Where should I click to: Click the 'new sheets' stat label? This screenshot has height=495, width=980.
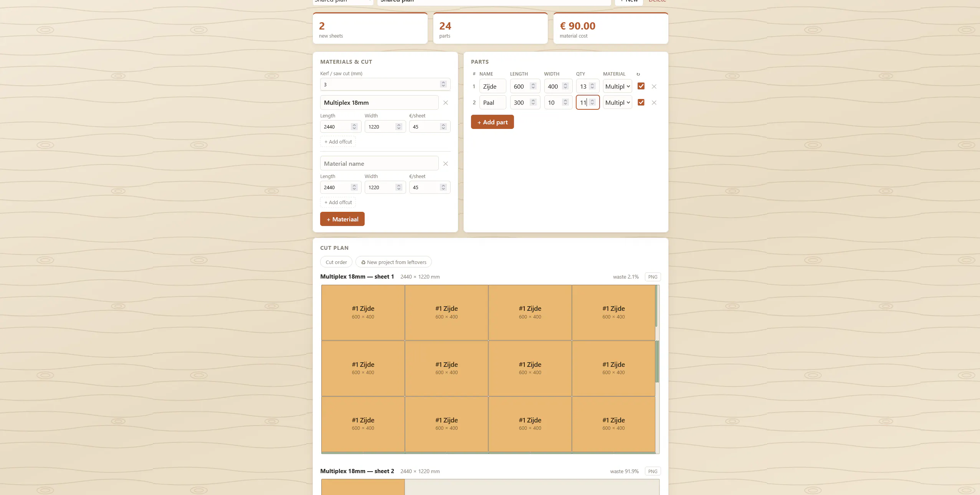tap(331, 36)
